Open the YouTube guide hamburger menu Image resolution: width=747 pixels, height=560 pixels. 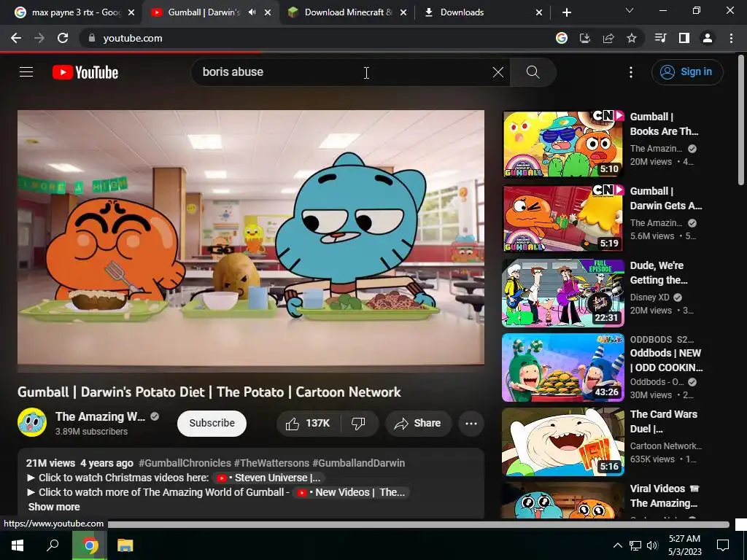pos(26,72)
